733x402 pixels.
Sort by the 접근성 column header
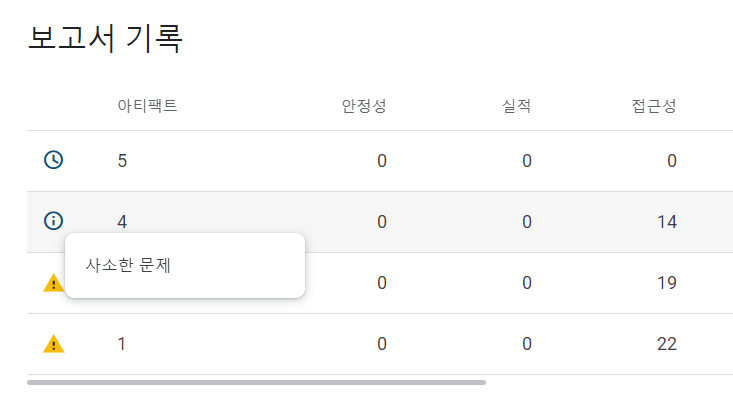(654, 106)
